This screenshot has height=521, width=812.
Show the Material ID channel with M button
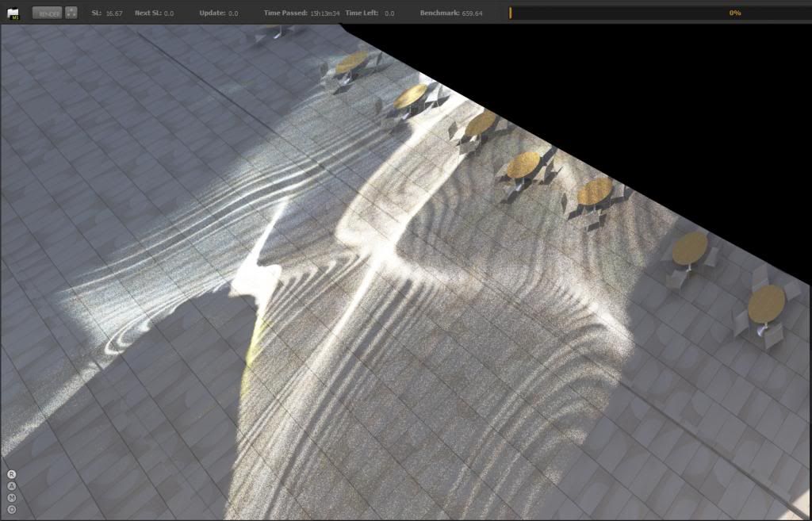(12, 497)
